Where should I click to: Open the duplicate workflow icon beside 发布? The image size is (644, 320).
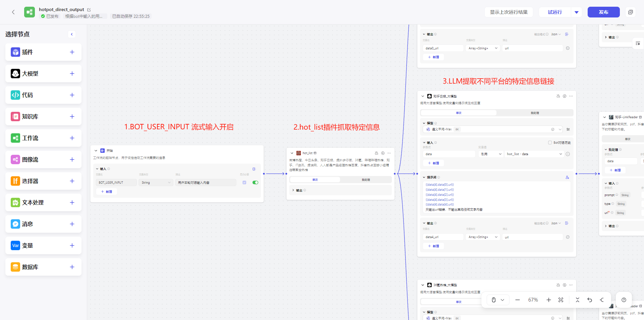point(631,12)
